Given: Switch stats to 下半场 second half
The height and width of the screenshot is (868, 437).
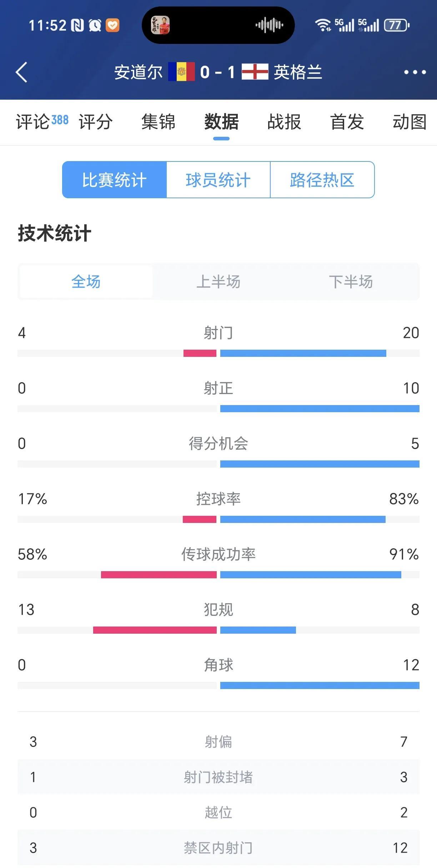Looking at the screenshot, I should (x=351, y=281).
